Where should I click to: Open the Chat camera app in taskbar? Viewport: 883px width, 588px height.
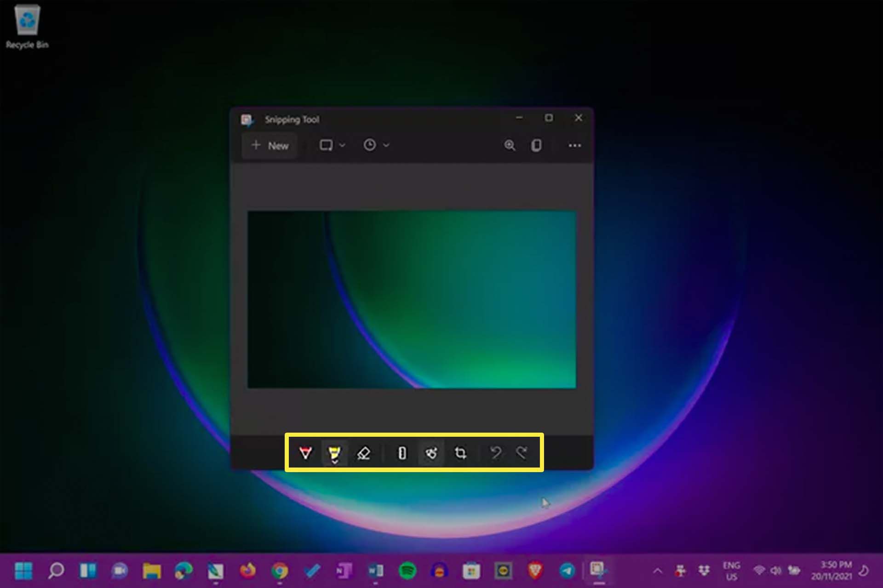[120, 571]
